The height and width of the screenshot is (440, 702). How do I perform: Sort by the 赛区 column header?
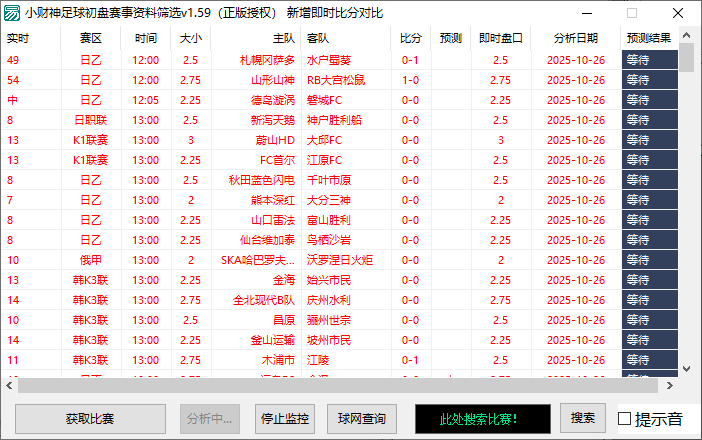tap(90, 37)
